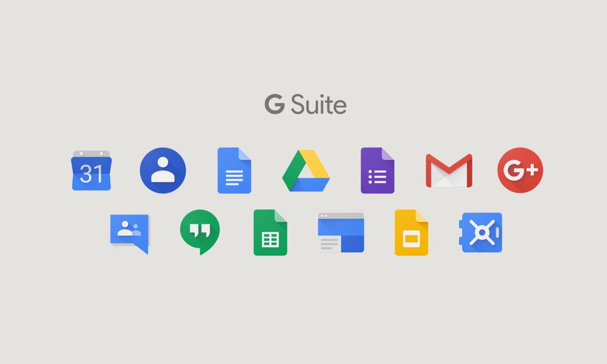Click the yellow Google Slides icon
Image resolution: width=607 pixels, height=364 pixels.
[x=411, y=232]
